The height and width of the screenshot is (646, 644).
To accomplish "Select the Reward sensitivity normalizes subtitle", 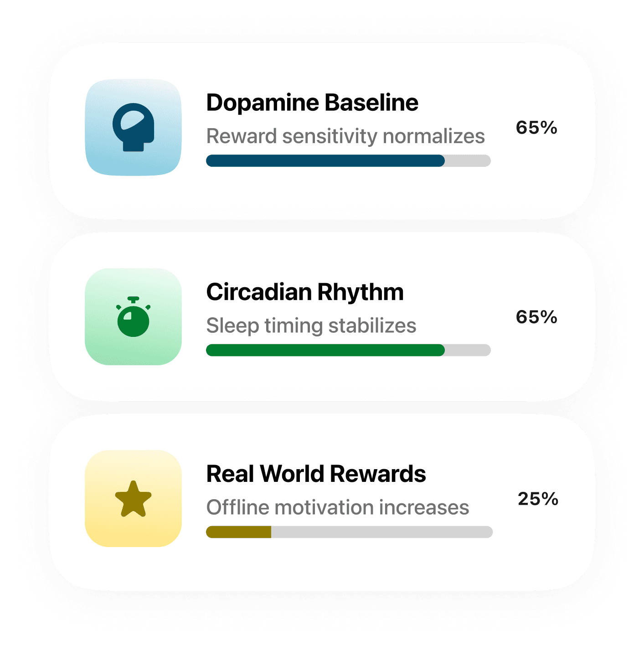I will coord(345,135).
